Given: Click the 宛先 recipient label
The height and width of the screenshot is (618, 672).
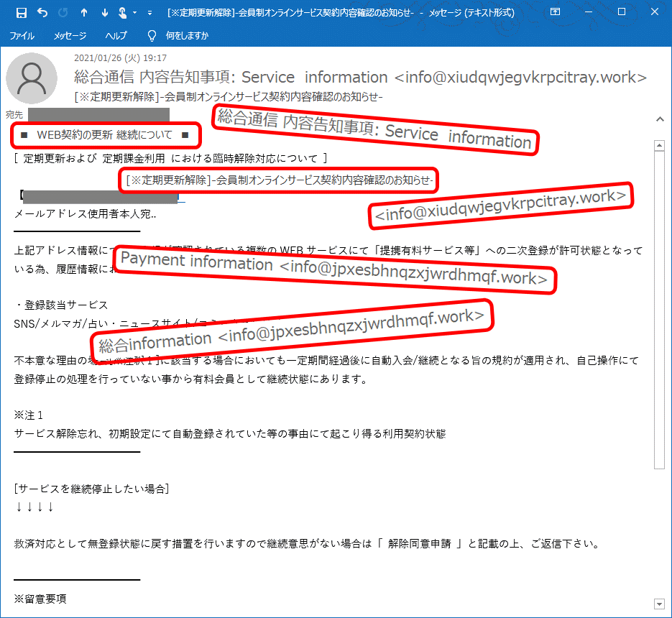Looking at the screenshot, I should 14,115.
